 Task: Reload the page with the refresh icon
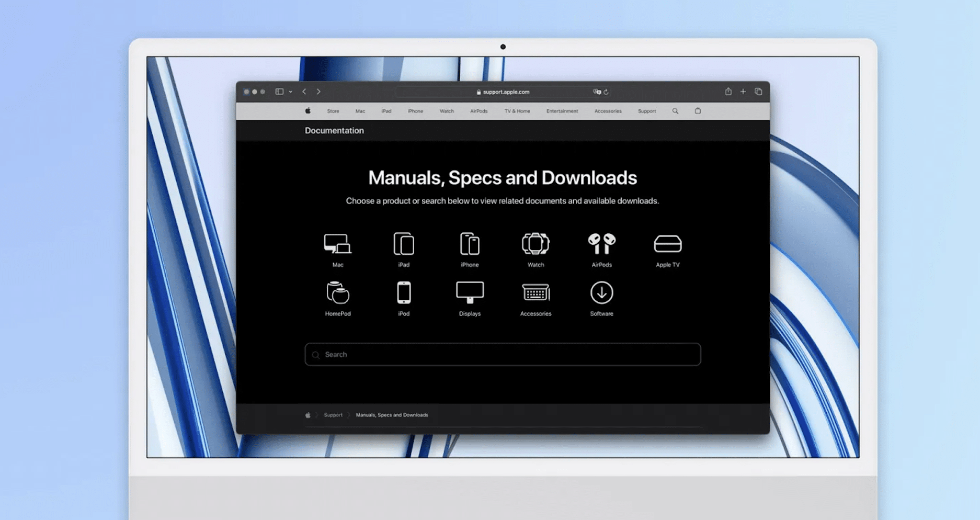pyautogui.click(x=606, y=92)
